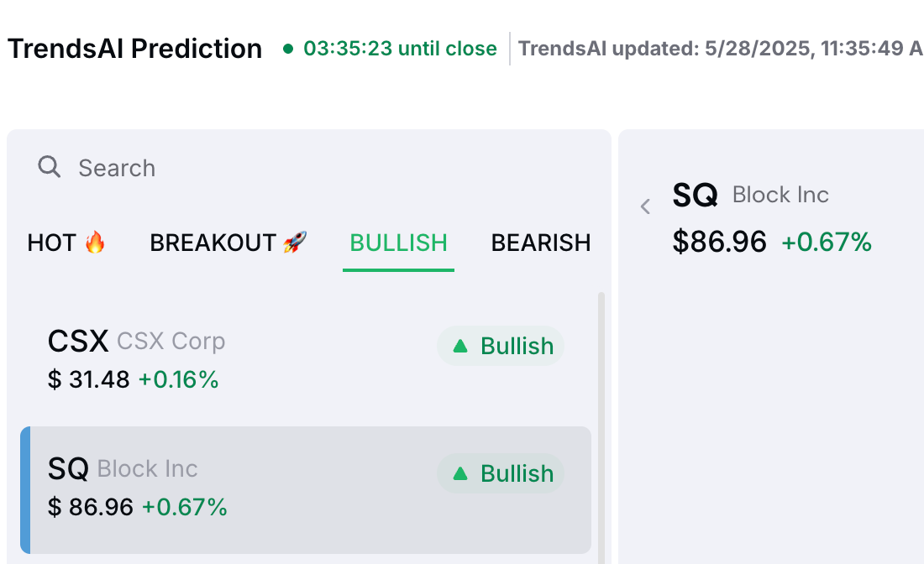
Task: Select the SQ Block Inc list row
Action: point(305,490)
